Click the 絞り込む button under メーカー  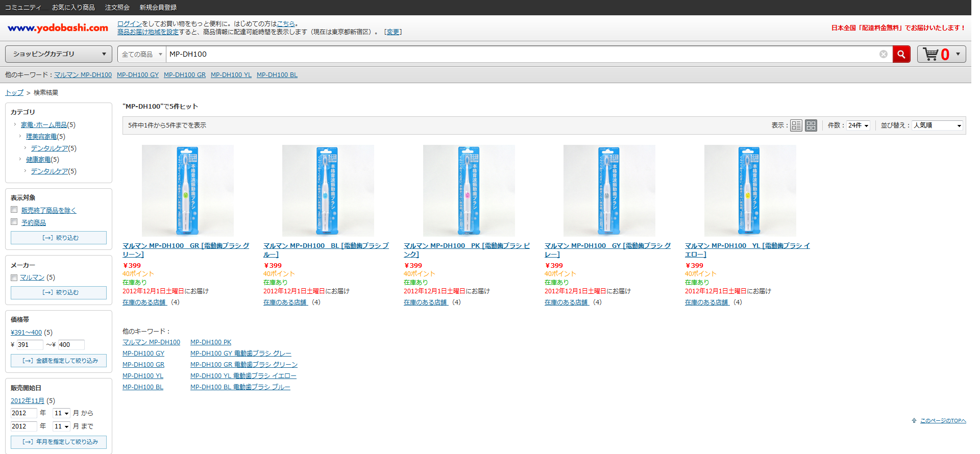pyautogui.click(x=59, y=292)
